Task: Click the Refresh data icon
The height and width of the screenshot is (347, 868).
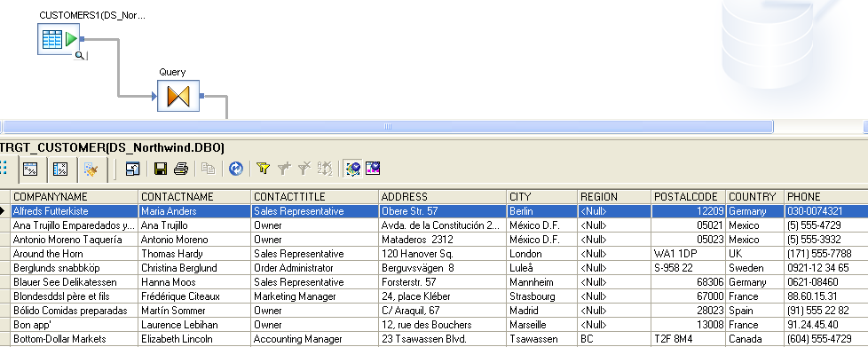Action: tap(236, 169)
